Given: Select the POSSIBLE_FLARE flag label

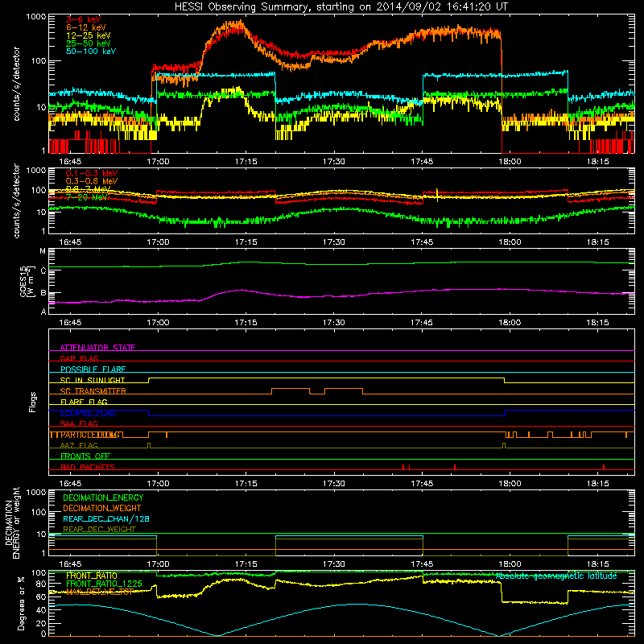Looking at the screenshot, I should 93,369.
